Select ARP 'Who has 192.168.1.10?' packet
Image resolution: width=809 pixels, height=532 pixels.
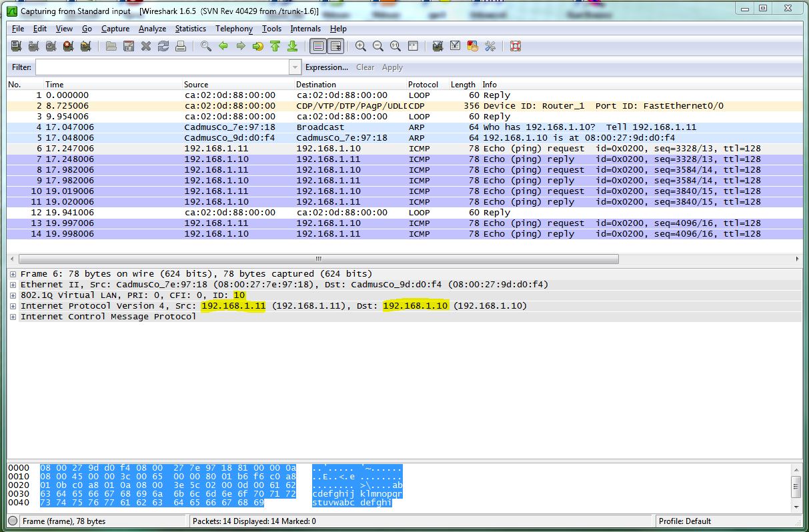click(x=404, y=127)
